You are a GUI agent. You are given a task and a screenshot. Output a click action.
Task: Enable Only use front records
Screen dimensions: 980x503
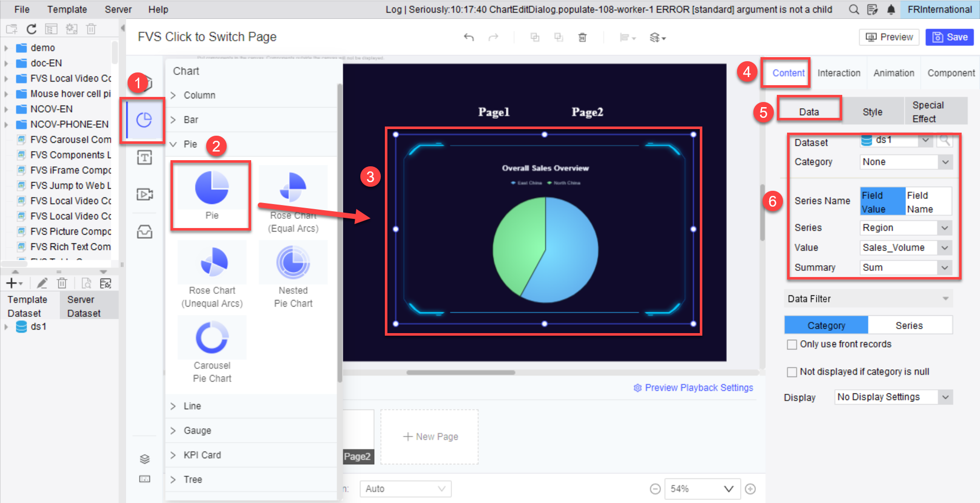pyautogui.click(x=792, y=344)
